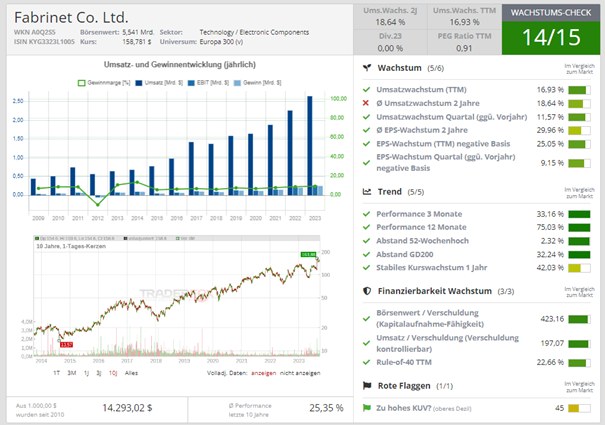Viewport: 605px width, 425px height.
Task: Click the red 13,52 low price marker
Action: (x=66, y=344)
